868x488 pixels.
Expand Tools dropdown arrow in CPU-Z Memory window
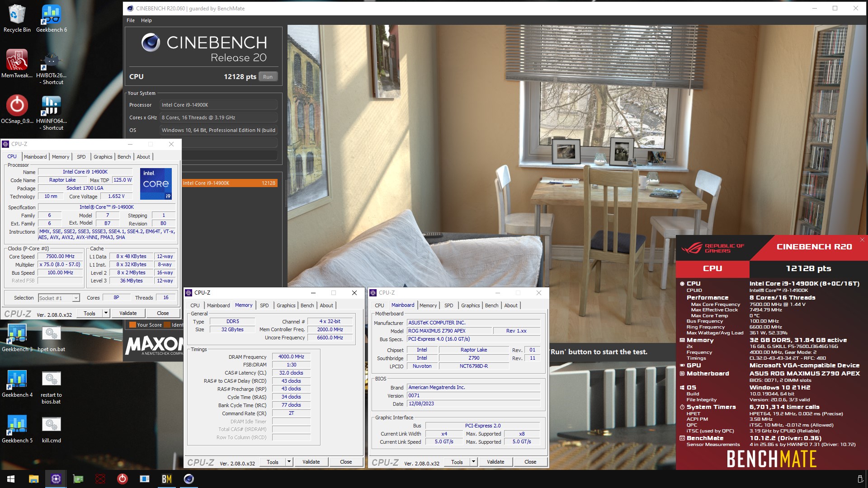pos(289,462)
